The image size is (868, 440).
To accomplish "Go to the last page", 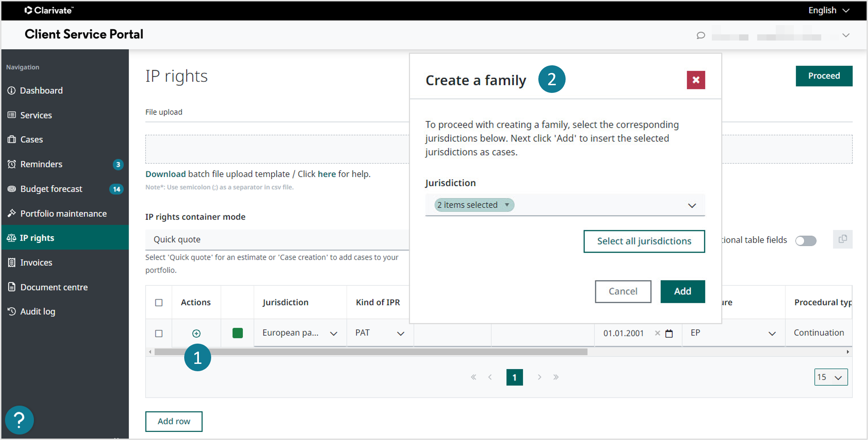I will coord(556,377).
